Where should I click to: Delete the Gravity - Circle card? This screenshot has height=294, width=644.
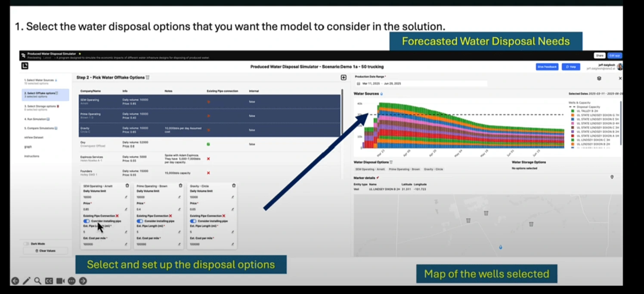234,186
